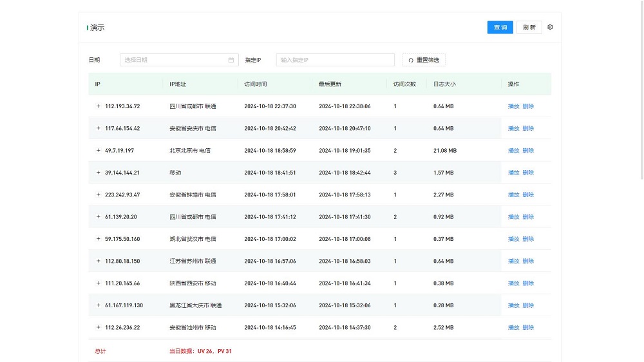Delete record for 117.66.154.42
This screenshot has width=644, height=362.
coord(528,129)
